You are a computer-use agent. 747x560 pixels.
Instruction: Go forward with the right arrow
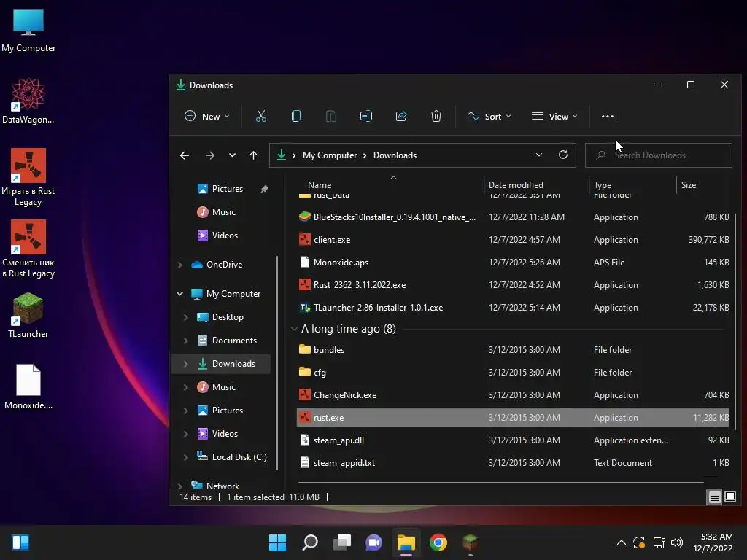tap(209, 155)
